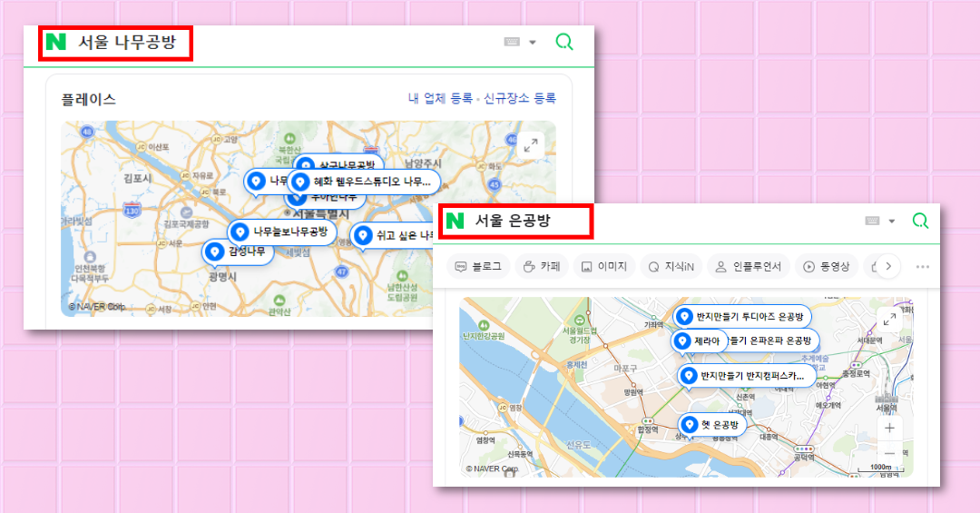Open 신규장소 등록 link
This screenshot has height=513, width=980.
tap(519, 98)
